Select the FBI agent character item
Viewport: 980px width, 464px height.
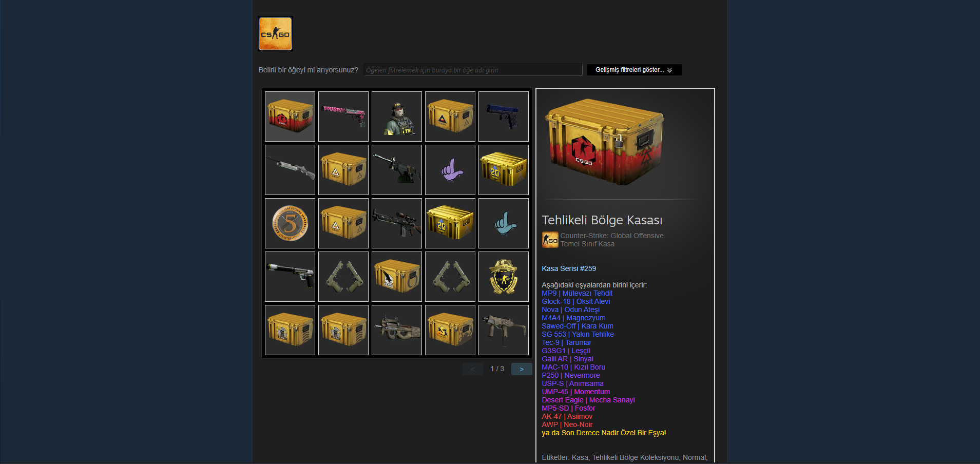point(397,117)
